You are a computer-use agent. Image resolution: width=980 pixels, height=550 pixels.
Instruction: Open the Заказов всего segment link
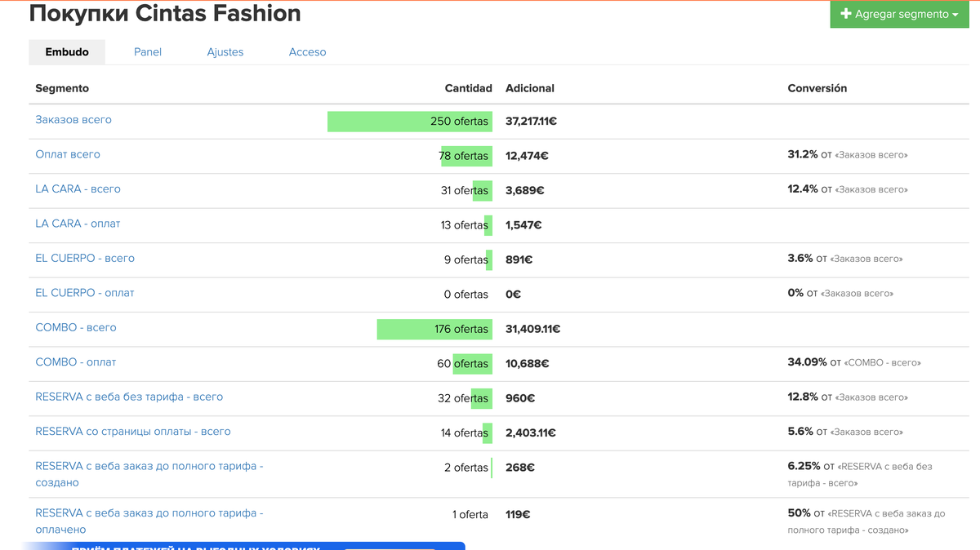pos(73,120)
